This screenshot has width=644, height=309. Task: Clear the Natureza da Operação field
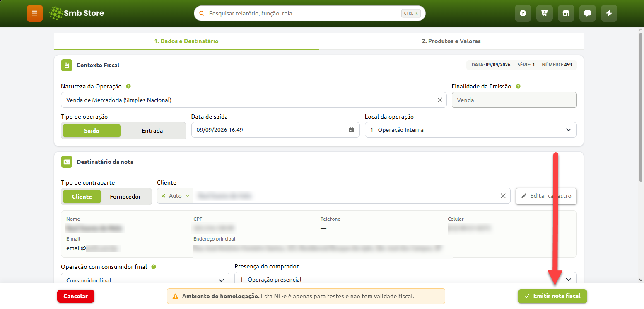click(x=440, y=100)
